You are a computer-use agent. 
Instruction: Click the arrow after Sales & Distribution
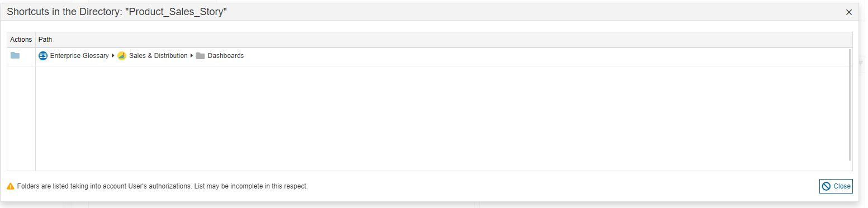tap(192, 56)
